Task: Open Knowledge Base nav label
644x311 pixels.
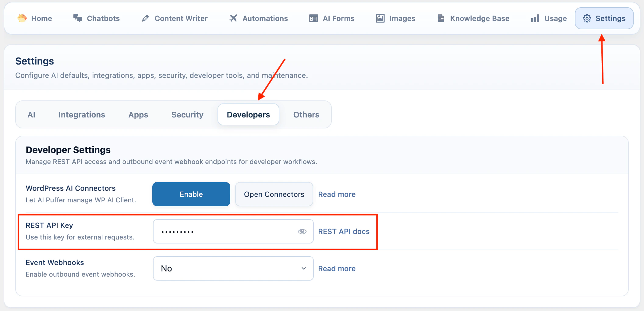Action: pos(480,19)
